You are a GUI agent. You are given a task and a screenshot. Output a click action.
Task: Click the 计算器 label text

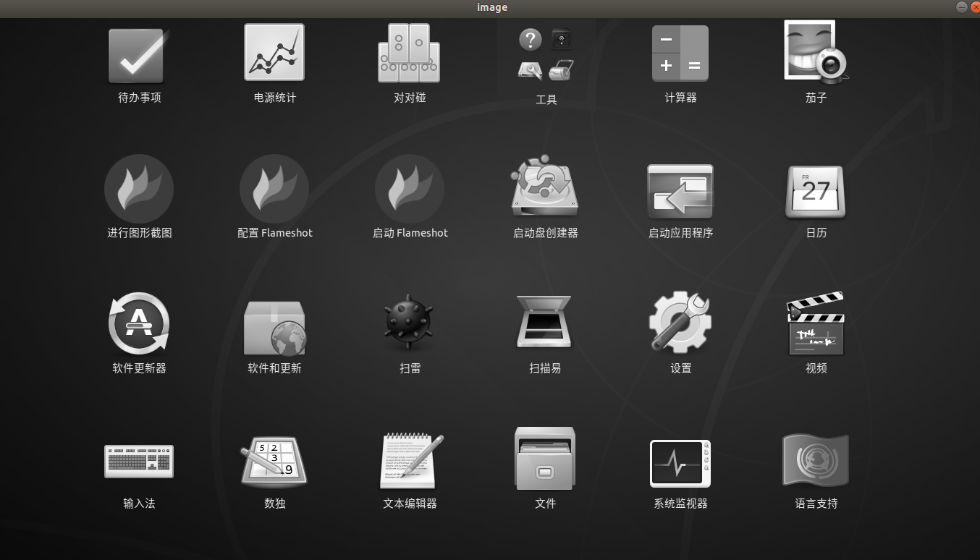(680, 98)
